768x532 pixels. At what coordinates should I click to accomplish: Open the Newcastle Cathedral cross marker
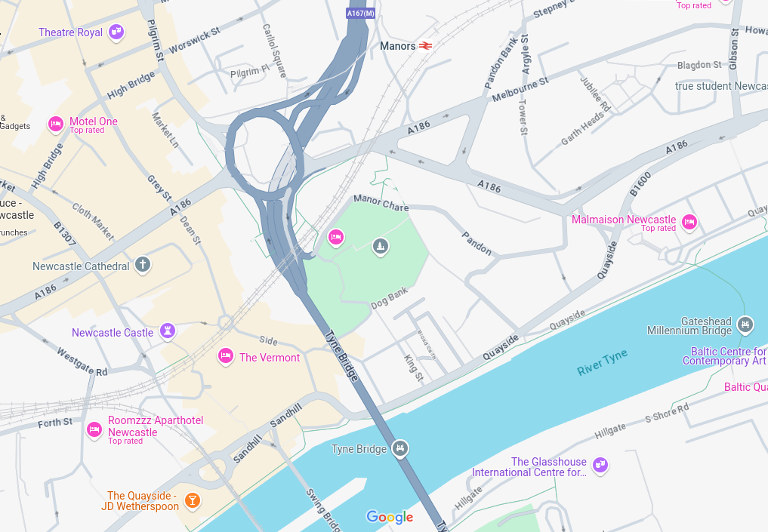143,265
